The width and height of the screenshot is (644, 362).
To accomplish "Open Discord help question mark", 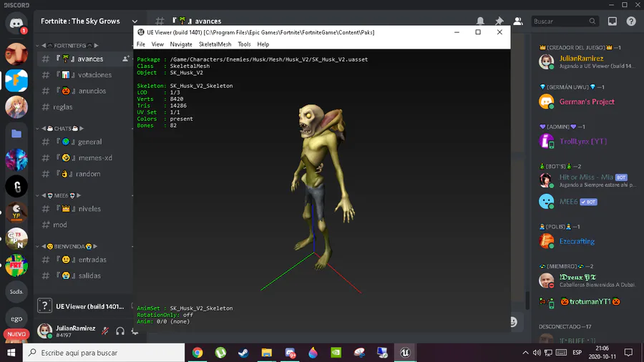I will pos(631,21).
